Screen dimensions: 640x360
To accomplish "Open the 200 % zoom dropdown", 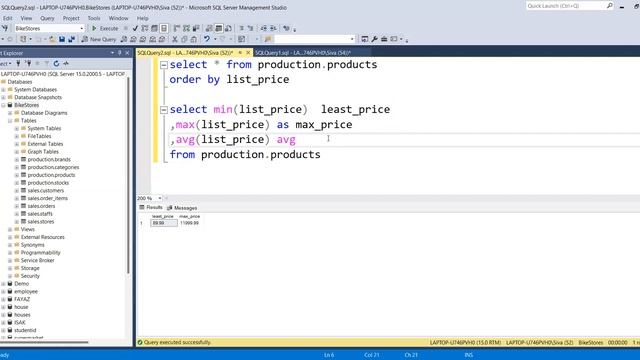I will (x=160, y=198).
